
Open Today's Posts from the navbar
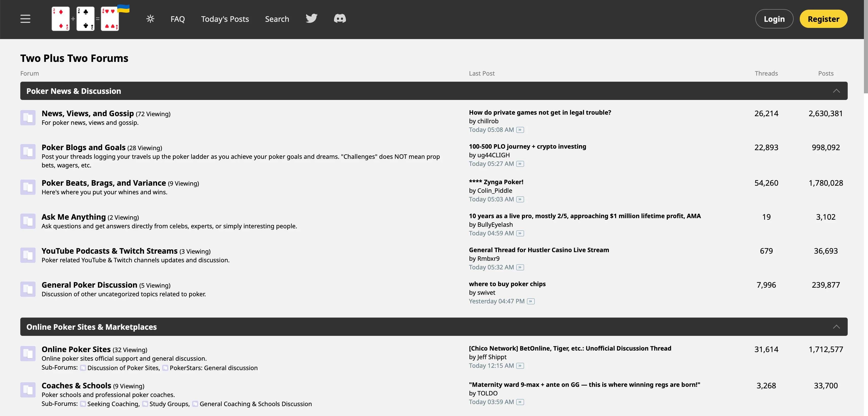click(225, 19)
